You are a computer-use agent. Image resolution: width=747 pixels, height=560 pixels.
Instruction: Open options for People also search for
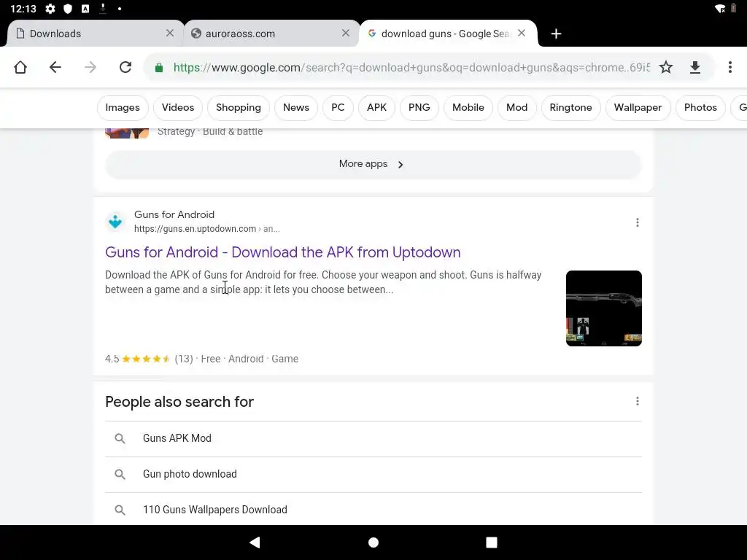638,402
